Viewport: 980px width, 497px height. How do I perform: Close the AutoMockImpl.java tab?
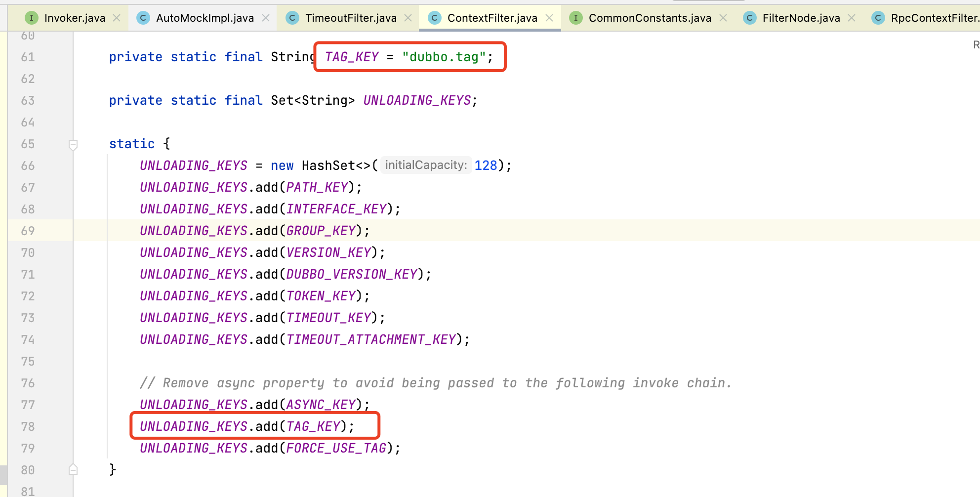pos(266,18)
